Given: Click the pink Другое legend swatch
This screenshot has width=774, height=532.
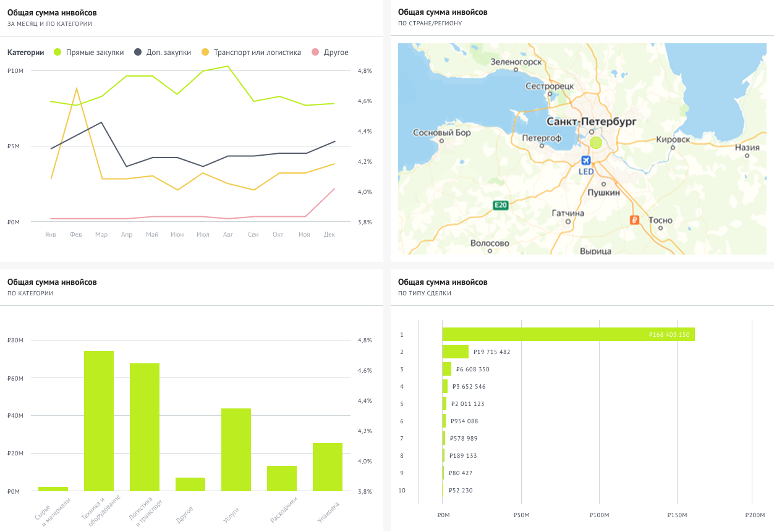Looking at the screenshot, I should click(x=315, y=53).
